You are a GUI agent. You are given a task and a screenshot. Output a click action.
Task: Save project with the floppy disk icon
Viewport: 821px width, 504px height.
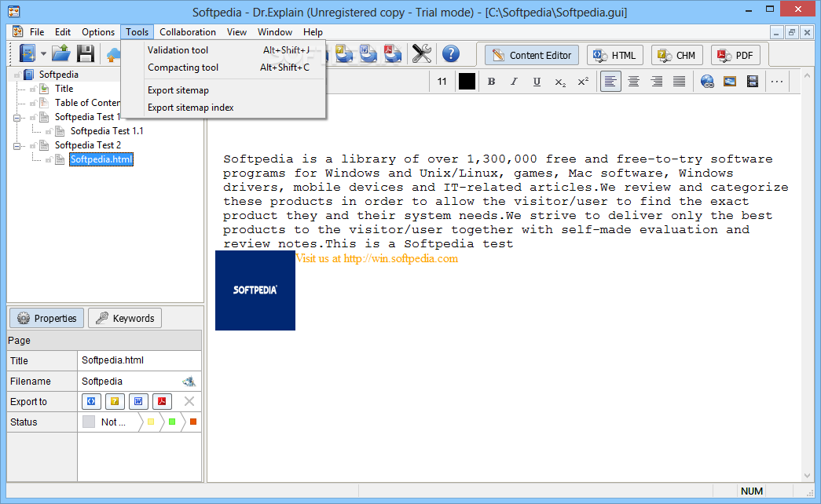point(86,54)
